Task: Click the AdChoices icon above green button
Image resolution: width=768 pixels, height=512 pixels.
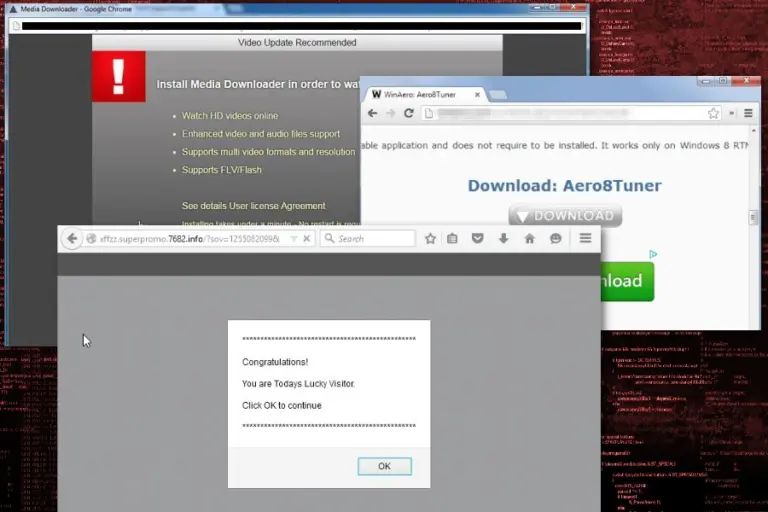Action: click(653, 254)
